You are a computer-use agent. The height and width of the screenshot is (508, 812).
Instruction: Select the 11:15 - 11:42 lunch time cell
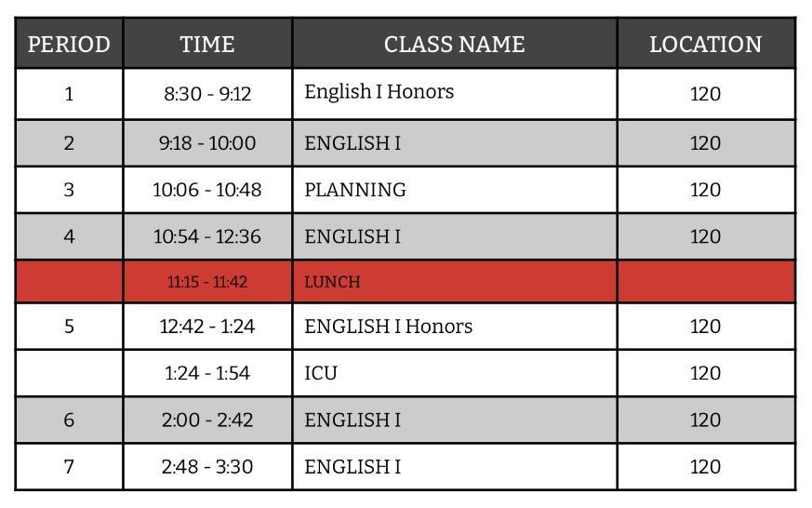(x=207, y=282)
